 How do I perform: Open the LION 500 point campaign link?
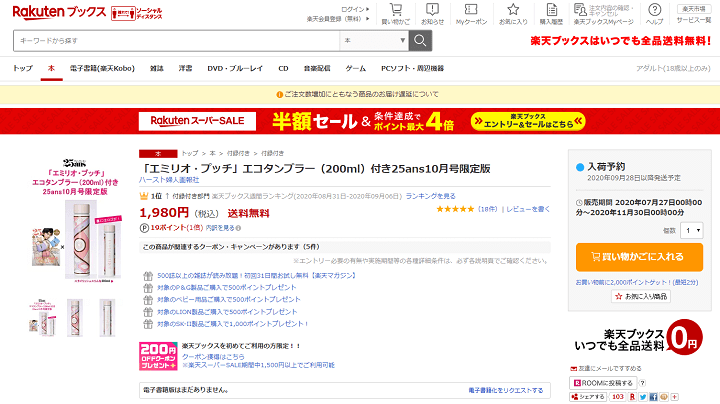[227, 312]
